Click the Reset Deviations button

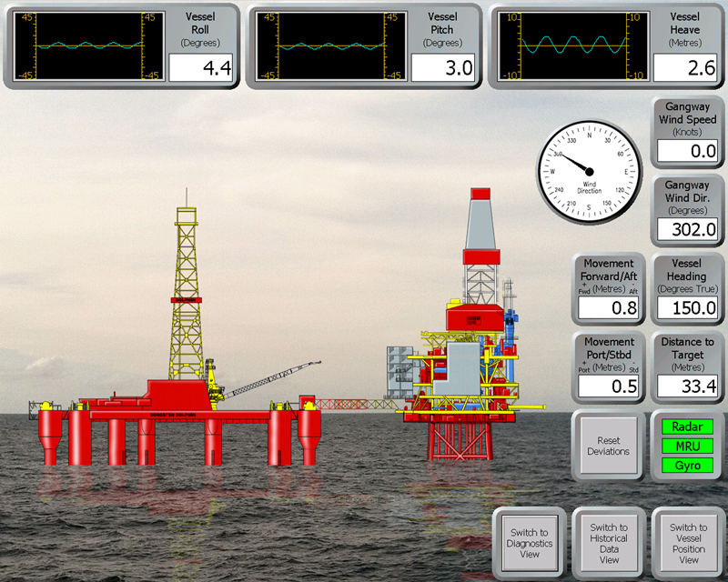click(608, 446)
